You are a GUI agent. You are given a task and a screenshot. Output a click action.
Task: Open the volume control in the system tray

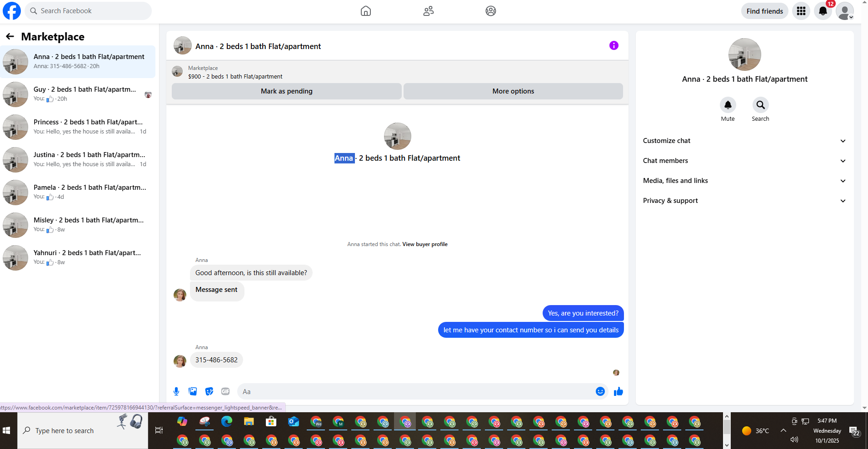[794, 439]
